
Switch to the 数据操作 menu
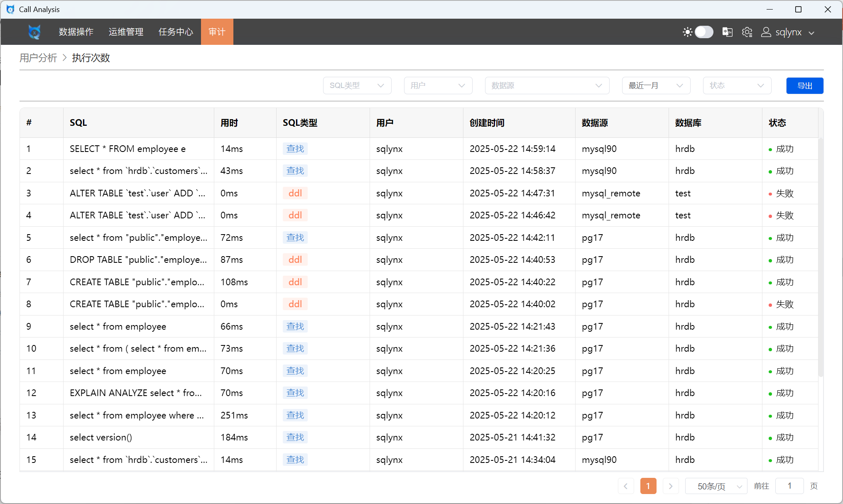tap(76, 32)
